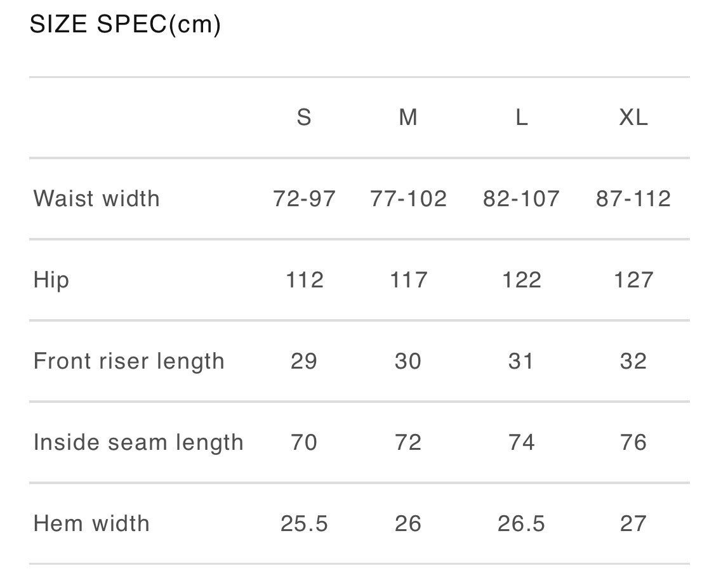
Task: Select the M size column header
Action: click(408, 117)
